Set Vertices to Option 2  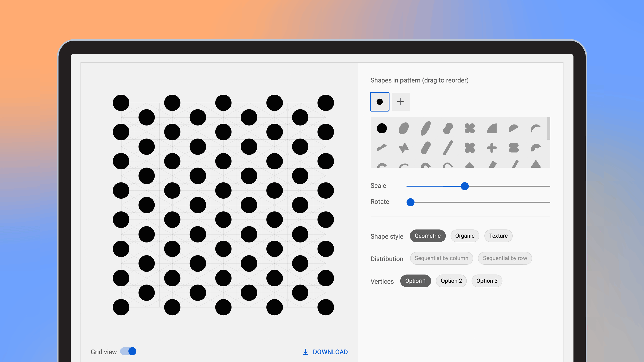click(451, 281)
